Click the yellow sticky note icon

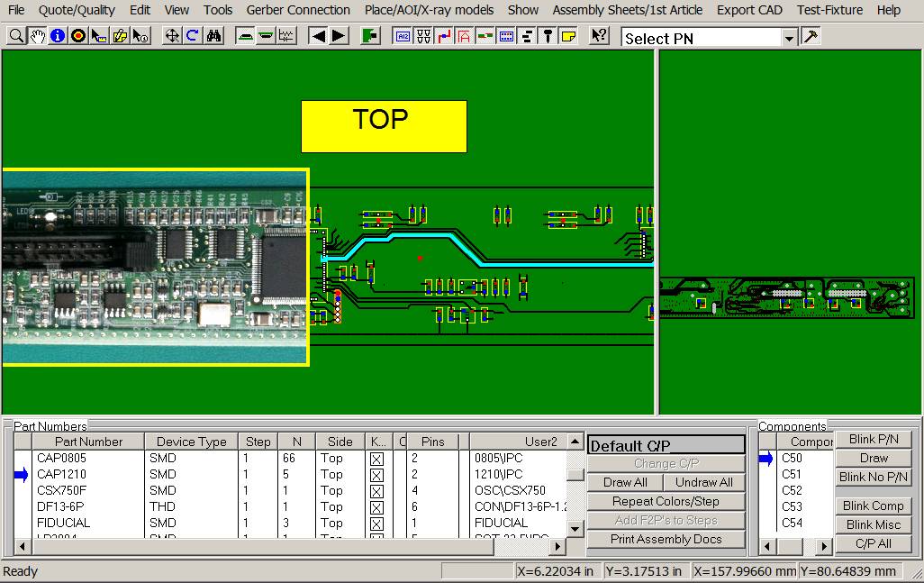point(568,37)
